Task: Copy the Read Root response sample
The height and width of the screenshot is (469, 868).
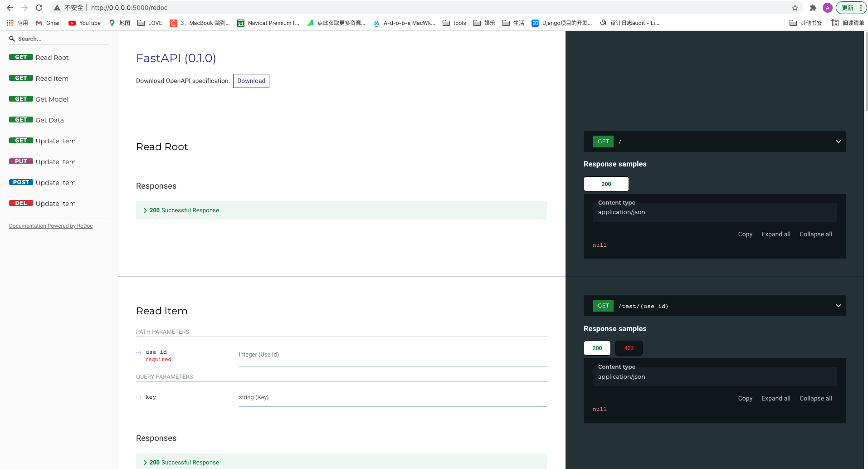Action: pos(745,234)
